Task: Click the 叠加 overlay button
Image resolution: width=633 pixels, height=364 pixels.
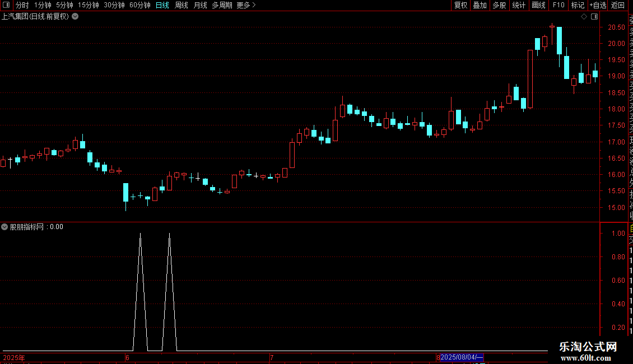Action: [480, 5]
